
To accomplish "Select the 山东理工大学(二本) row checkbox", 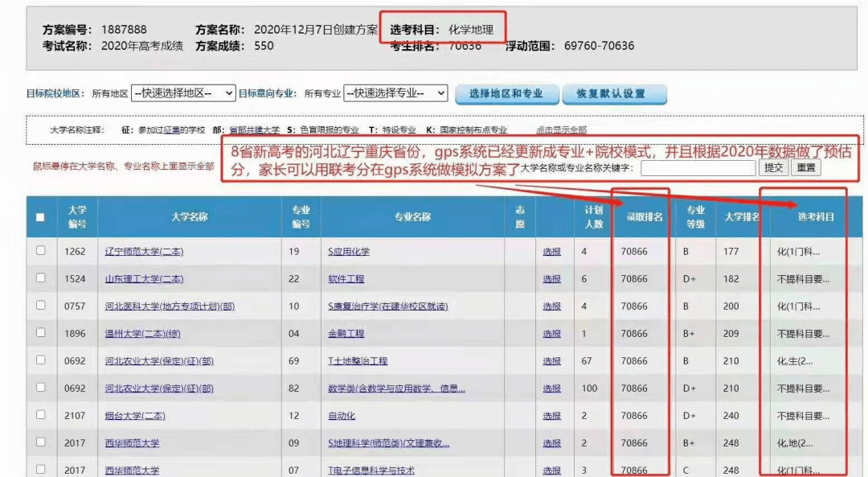I will tap(40, 278).
